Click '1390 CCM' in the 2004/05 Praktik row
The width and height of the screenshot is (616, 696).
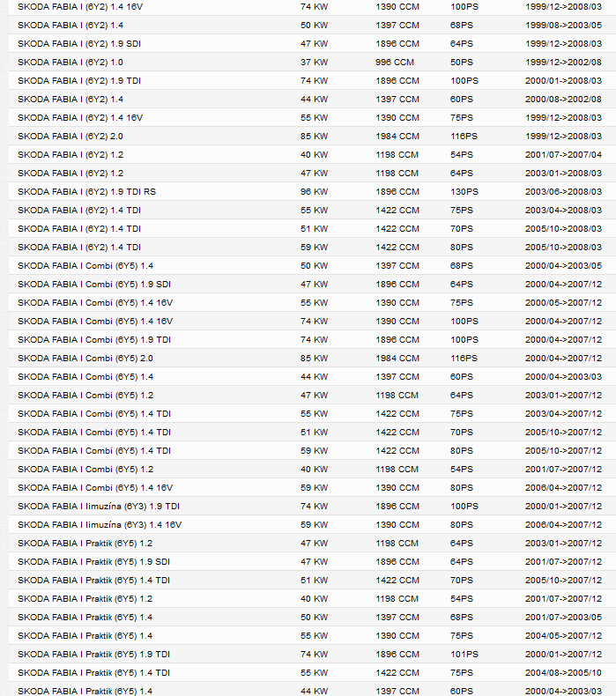[x=397, y=635]
